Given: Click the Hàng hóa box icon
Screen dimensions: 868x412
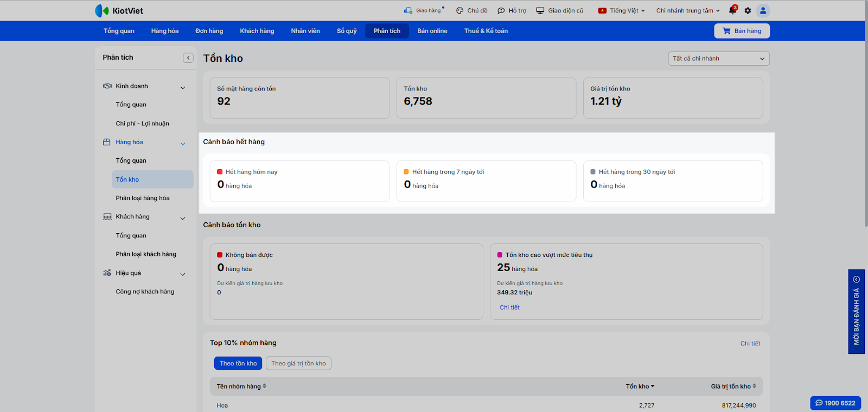Looking at the screenshot, I should tap(107, 142).
